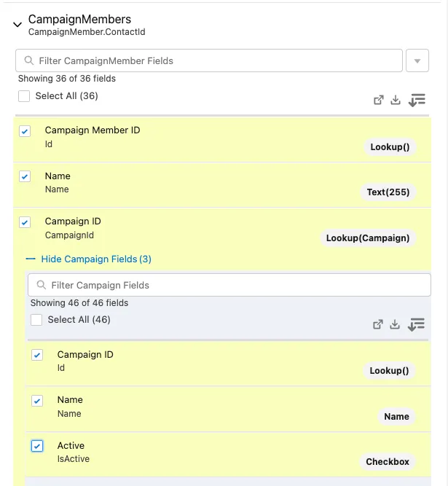Click the minus icon beside Hide Campaign Fields
This screenshot has width=448, height=486.
(31, 259)
